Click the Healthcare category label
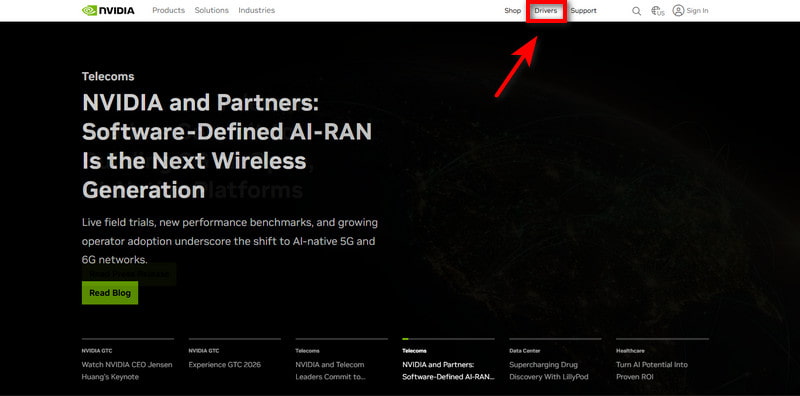This screenshot has height=396, width=800. point(630,351)
